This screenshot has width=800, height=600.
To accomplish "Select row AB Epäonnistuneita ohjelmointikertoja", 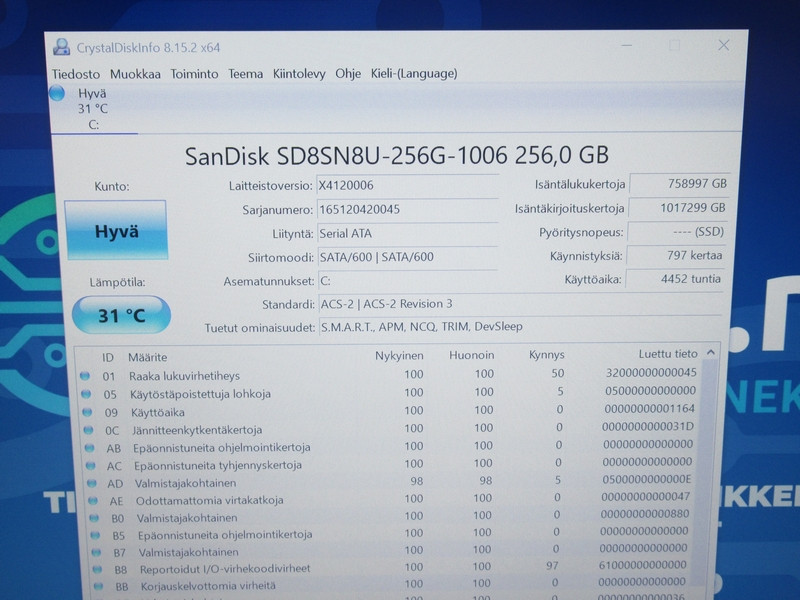I will coord(389,446).
